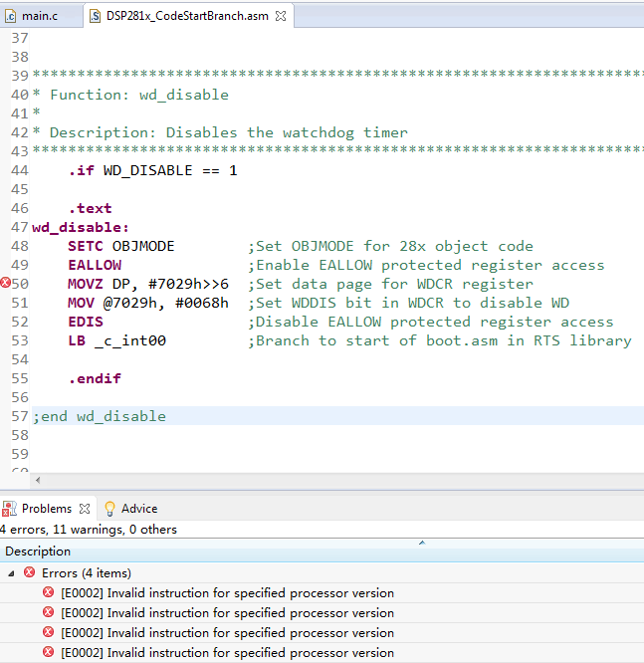Screen dimensions: 644x663
Task: Close the Problems view tab
Action: (x=85, y=508)
